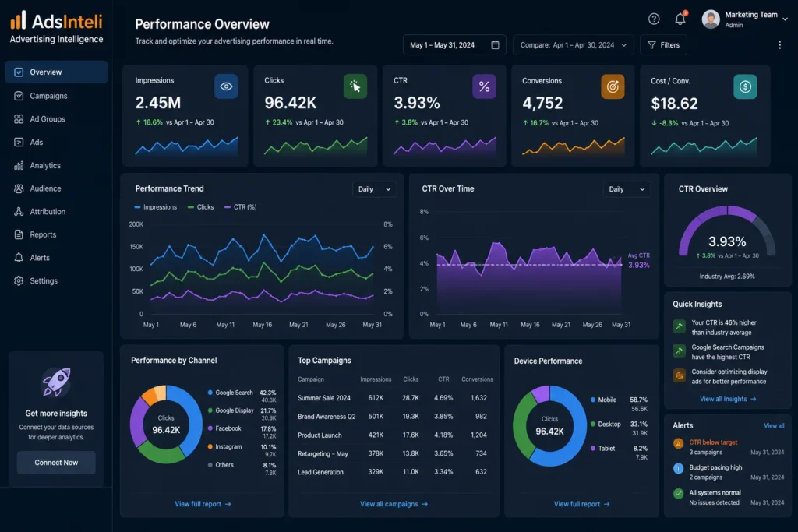Click the CTR Overview gauge arc

pos(727,231)
